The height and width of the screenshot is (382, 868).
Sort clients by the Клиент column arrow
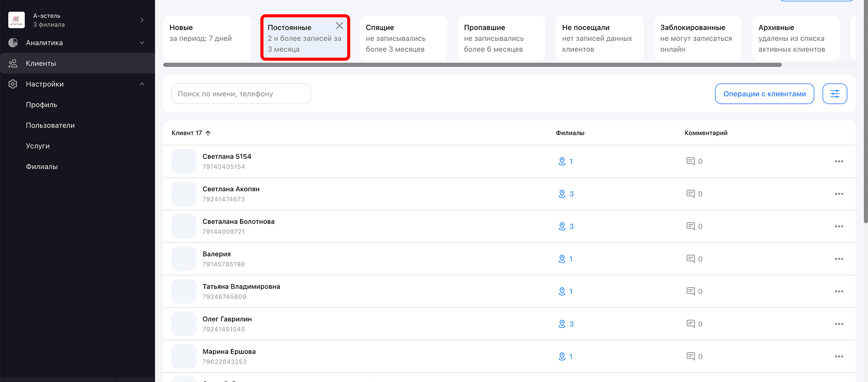coord(208,133)
